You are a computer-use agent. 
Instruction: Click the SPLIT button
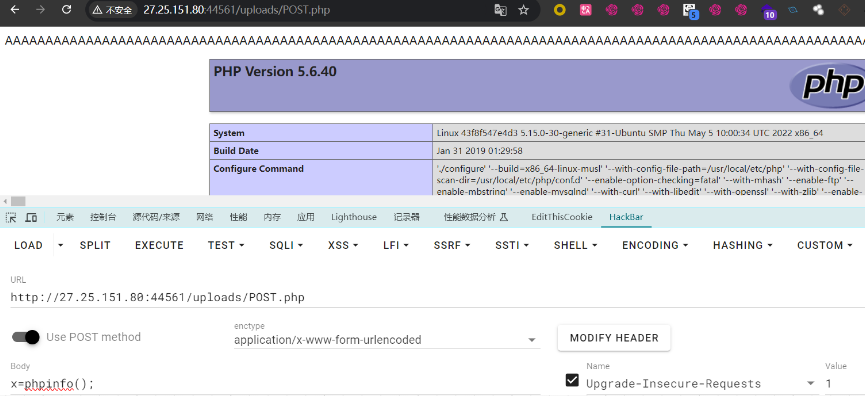click(x=95, y=245)
